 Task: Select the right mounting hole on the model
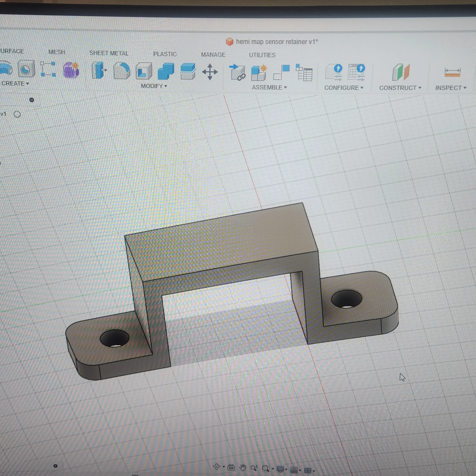click(347, 299)
